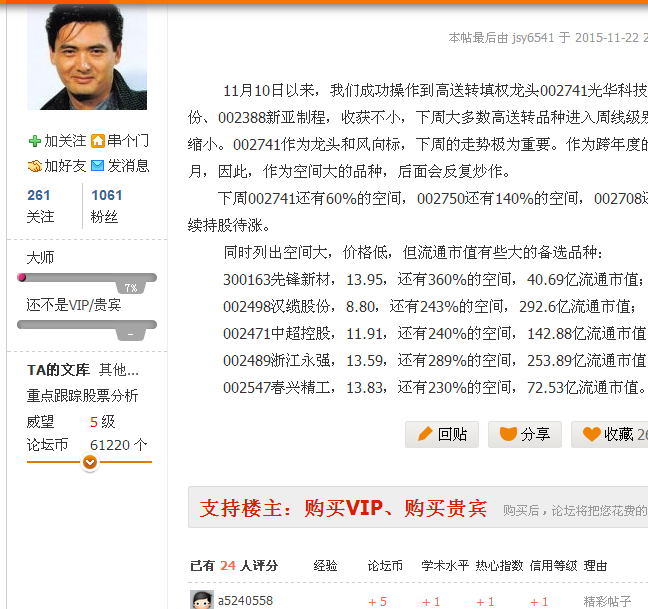The image size is (648, 609).
Task: Click stock line 300163先锋新材
Action: [x=434, y=280]
